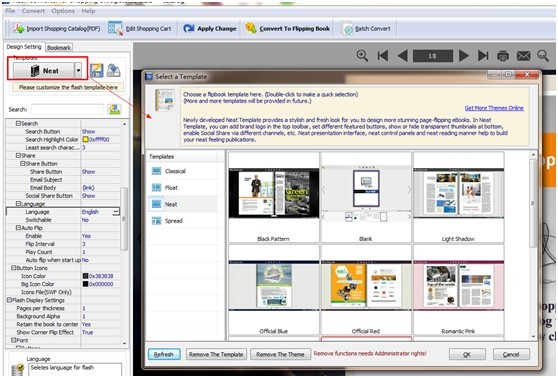Viewport: 558px width, 378px height.
Task: Start Convert To Flipping Book
Action: point(288,28)
